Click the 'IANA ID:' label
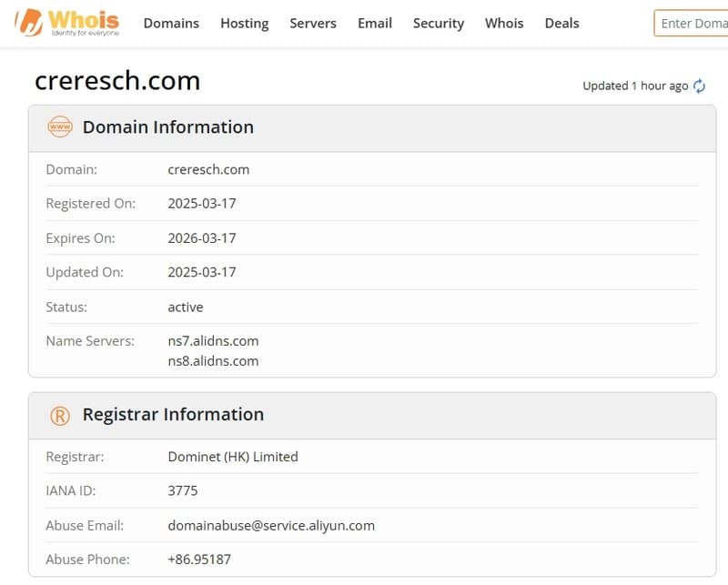728x585 pixels. tap(71, 490)
